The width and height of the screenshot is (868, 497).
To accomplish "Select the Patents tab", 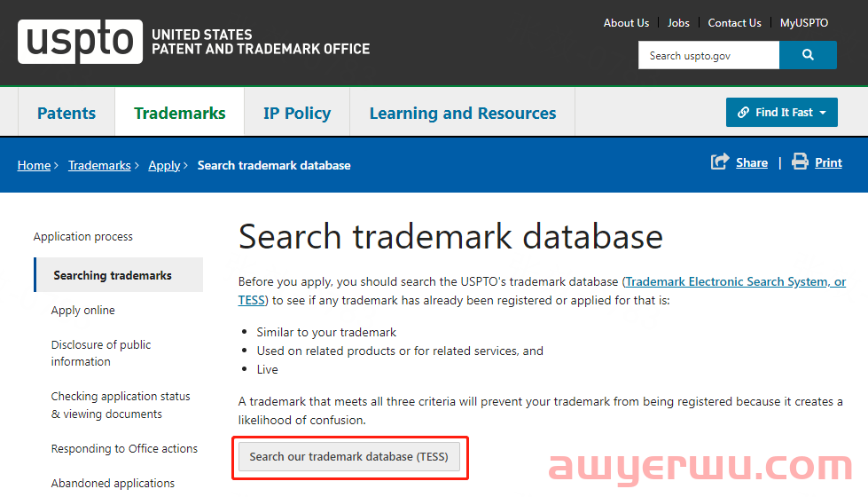I will 66,113.
